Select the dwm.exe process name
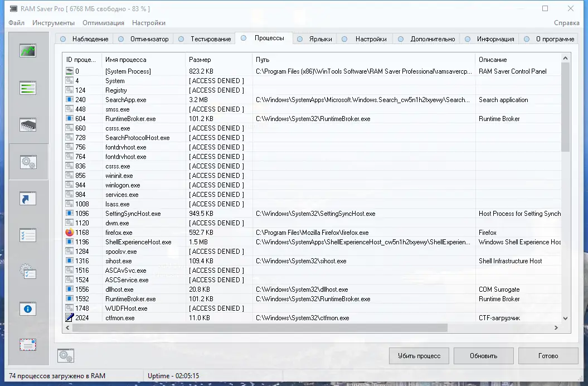Viewport: 588px width, 386px height. [x=117, y=223]
